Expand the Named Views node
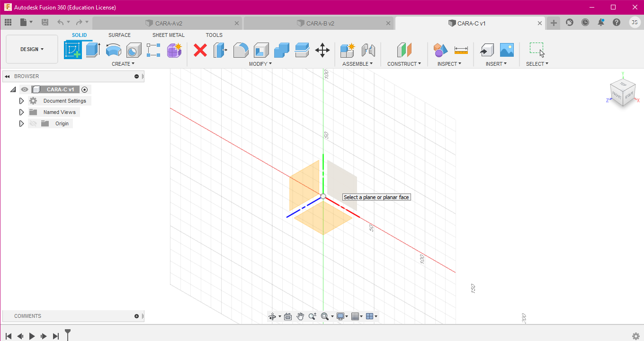This screenshot has width=644, height=341. coord(21,112)
